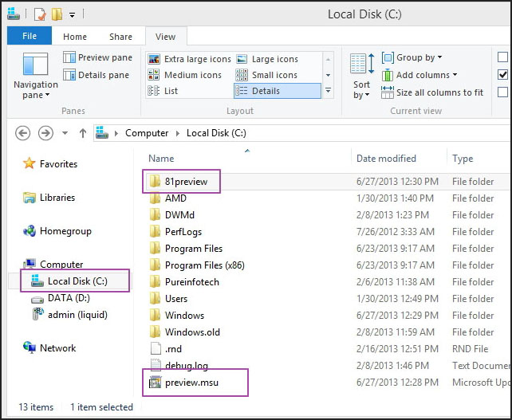Select Favorites in navigation pane

click(x=50, y=164)
